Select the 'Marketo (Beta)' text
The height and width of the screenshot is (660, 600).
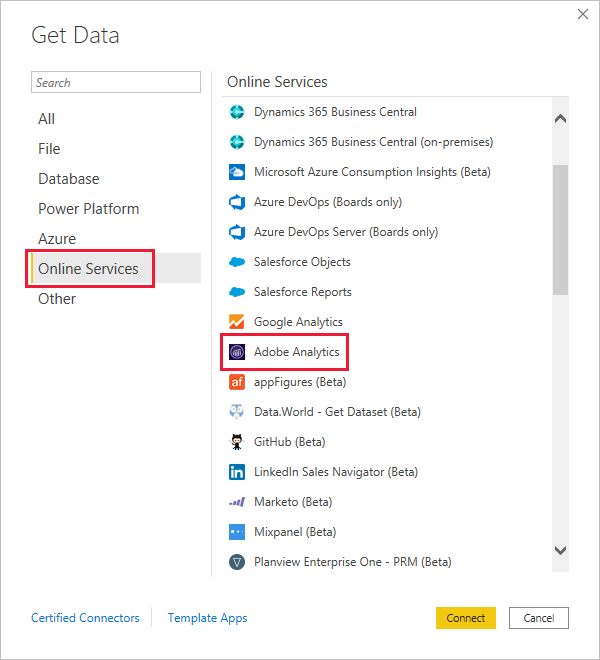tap(293, 502)
